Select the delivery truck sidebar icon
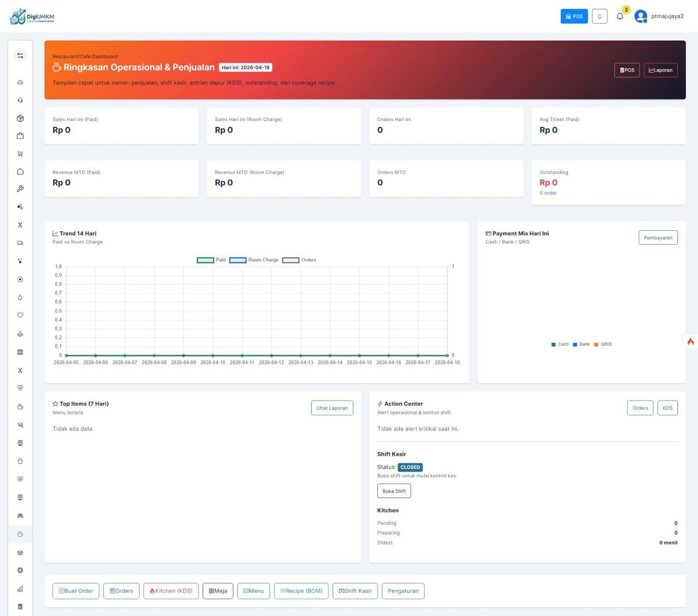This screenshot has width=698, height=616. point(20,243)
